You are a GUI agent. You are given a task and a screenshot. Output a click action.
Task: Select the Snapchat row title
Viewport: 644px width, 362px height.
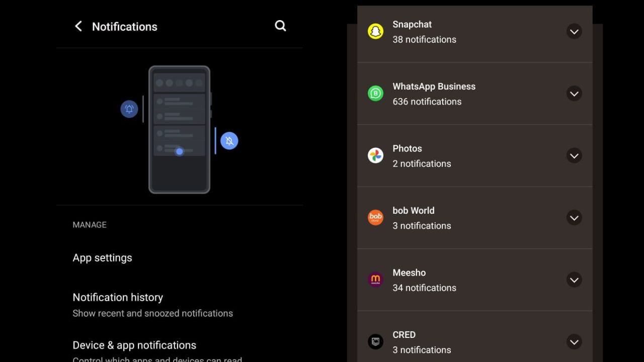[x=412, y=24]
